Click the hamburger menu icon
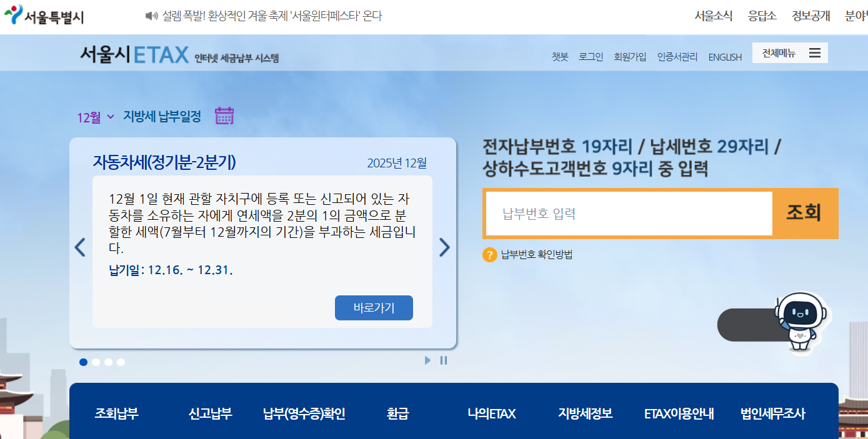The image size is (868, 439). click(815, 53)
